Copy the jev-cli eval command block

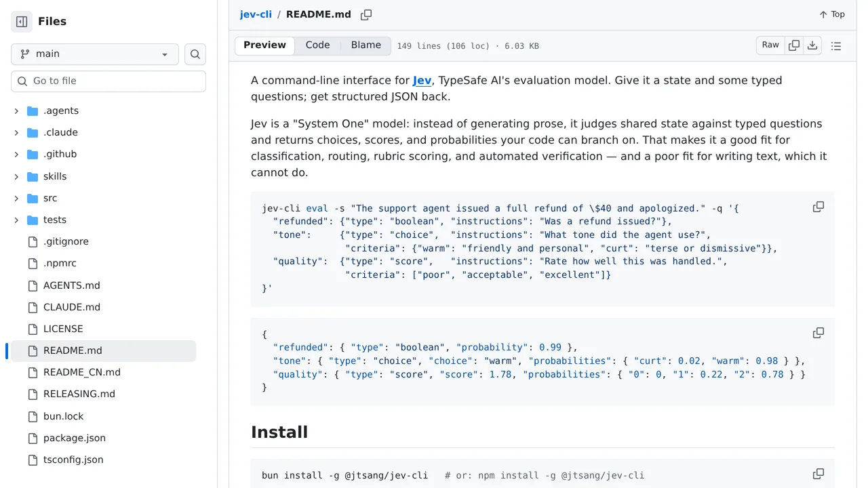818,207
